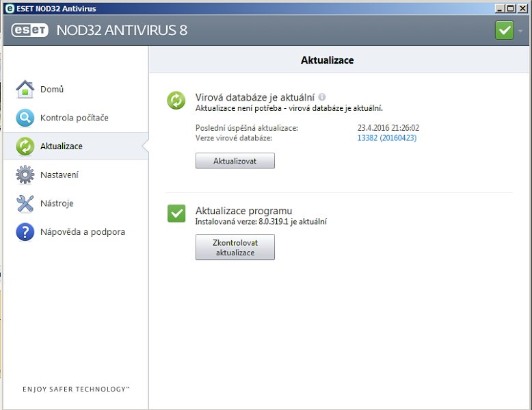This screenshot has height=410, width=532.
Task: Click the Domů house icon
Action: [x=25, y=90]
